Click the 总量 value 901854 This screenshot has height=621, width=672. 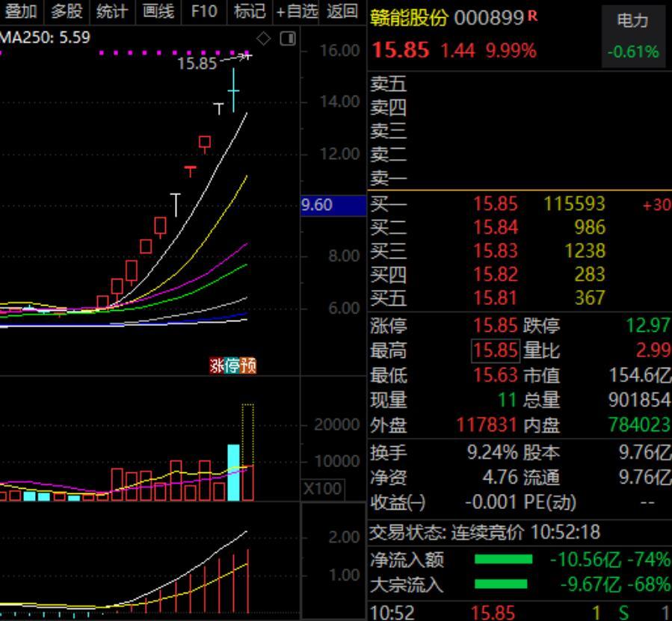tap(639, 401)
